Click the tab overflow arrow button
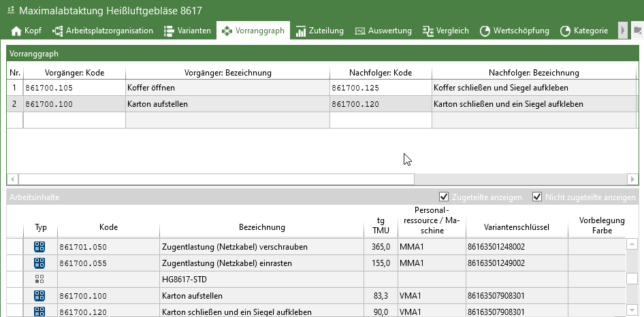The height and width of the screenshot is (317, 644). [623, 31]
